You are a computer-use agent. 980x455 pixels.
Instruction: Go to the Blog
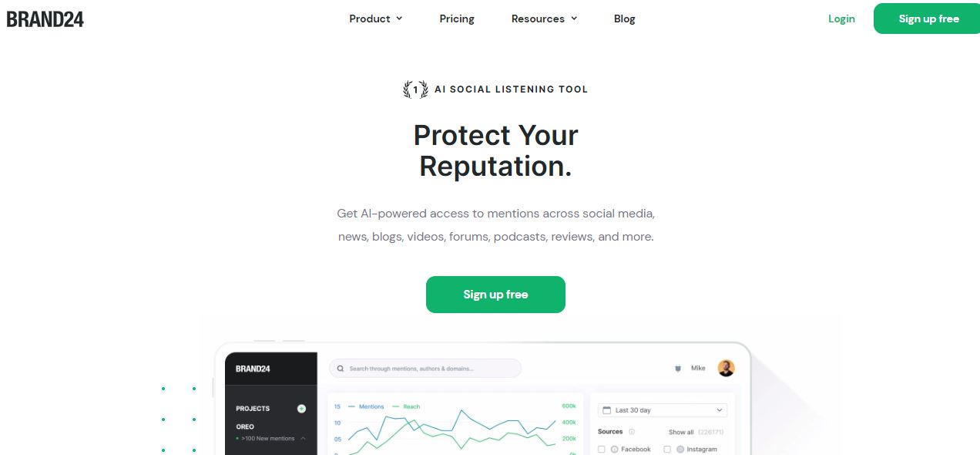pyautogui.click(x=625, y=19)
